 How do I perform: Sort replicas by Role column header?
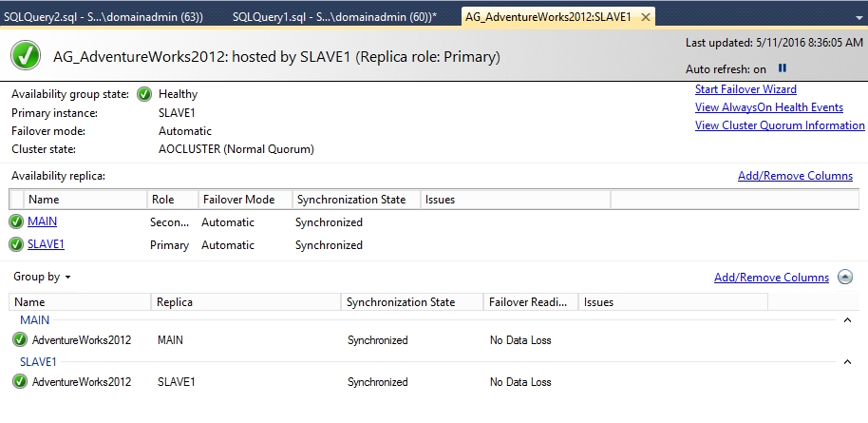pos(173,200)
